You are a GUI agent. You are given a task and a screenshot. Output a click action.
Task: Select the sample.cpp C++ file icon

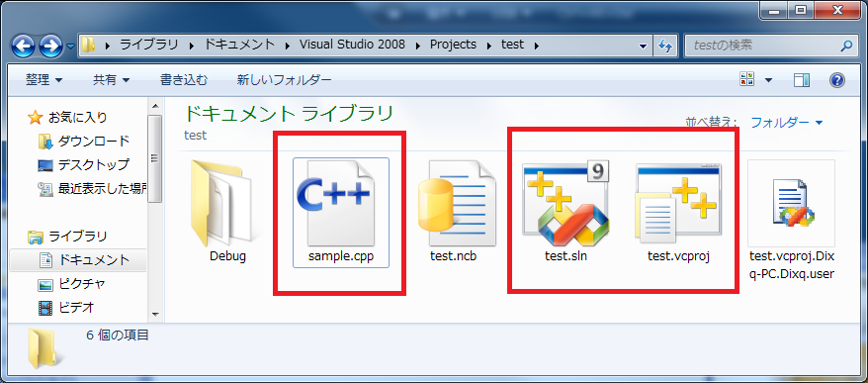[340, 204]
